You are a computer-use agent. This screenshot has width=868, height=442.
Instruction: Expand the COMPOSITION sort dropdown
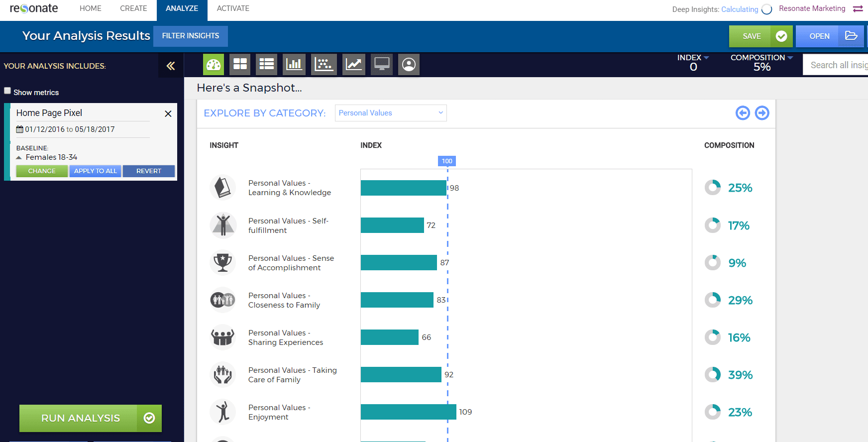[x=761, y=58]
